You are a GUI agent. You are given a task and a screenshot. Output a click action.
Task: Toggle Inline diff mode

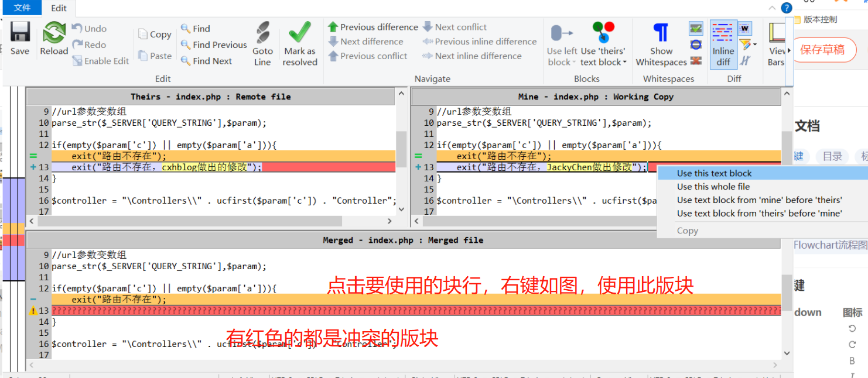[x=723, y=44]
